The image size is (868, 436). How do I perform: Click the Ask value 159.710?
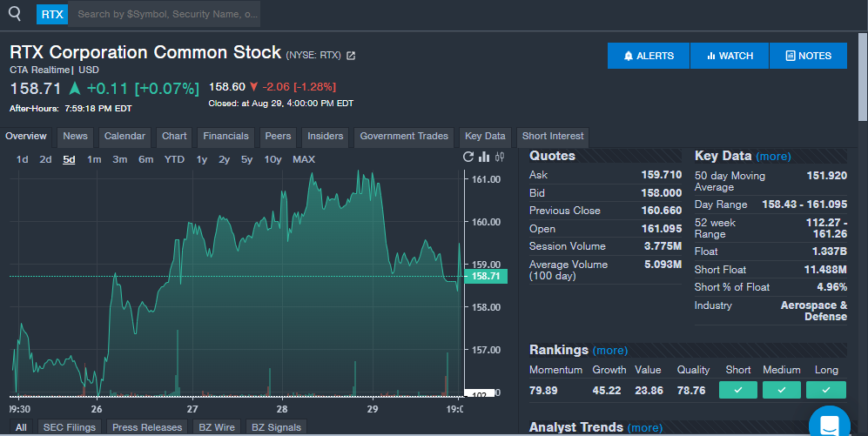pyautogui.click(x=662, y=175)
